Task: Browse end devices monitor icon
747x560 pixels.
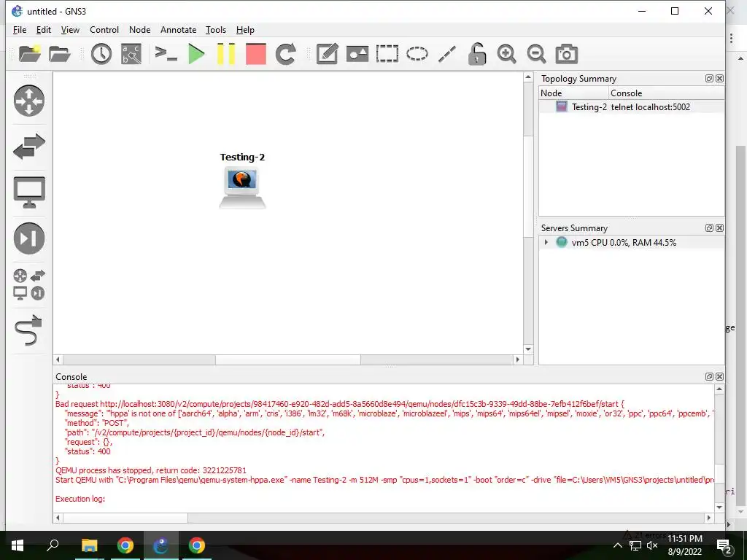Action: pos(29,192)
